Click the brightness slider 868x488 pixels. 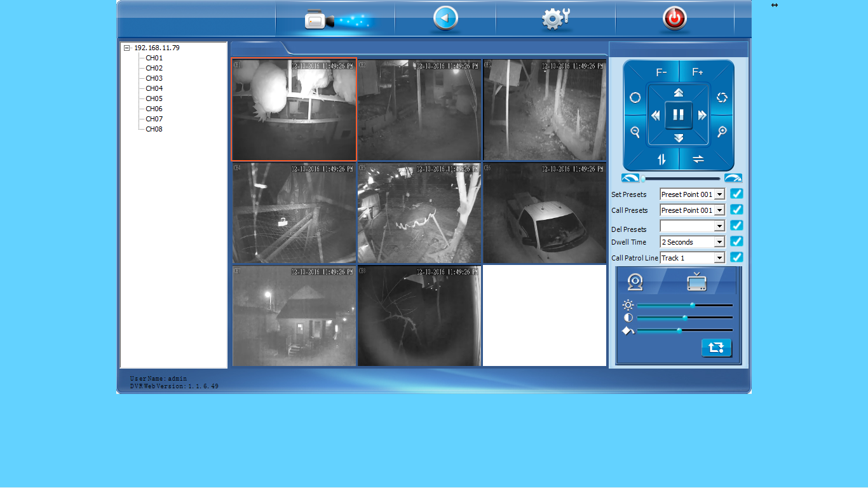pyautogui.click(x=685, y=305)
